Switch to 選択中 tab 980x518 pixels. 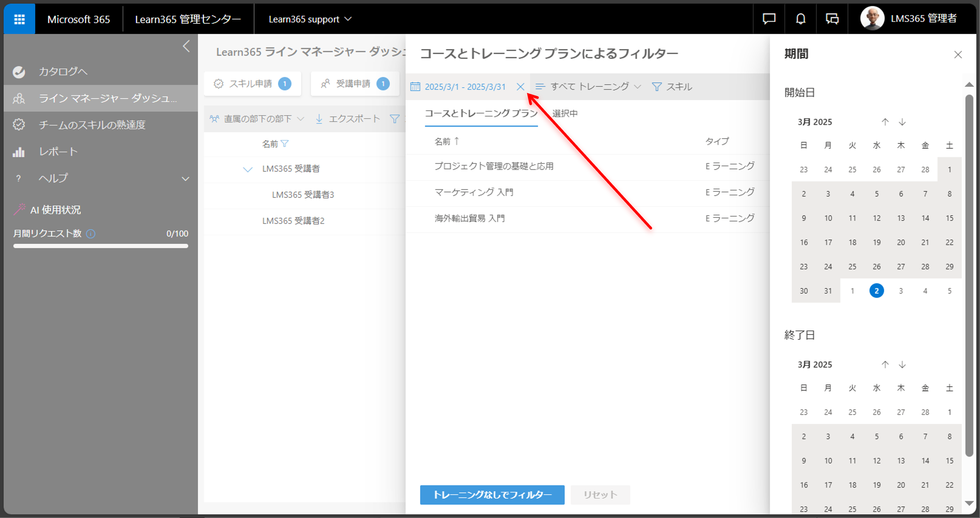(x=565, y=113)
